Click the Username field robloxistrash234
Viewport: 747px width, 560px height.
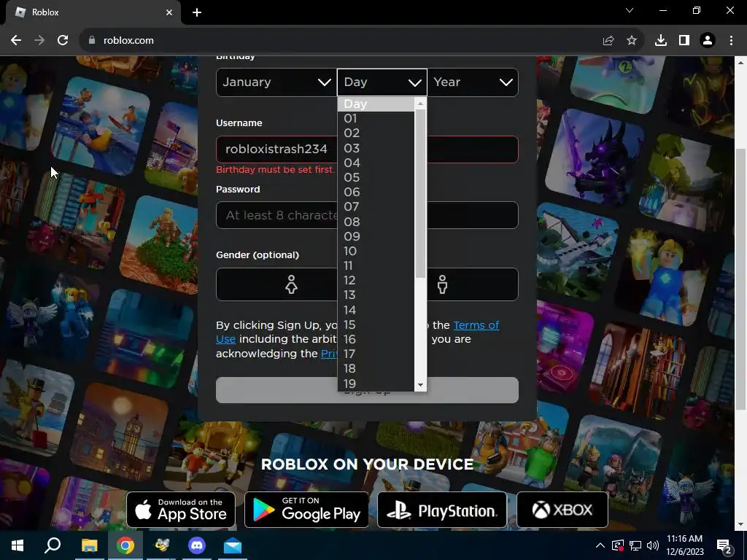367,149
